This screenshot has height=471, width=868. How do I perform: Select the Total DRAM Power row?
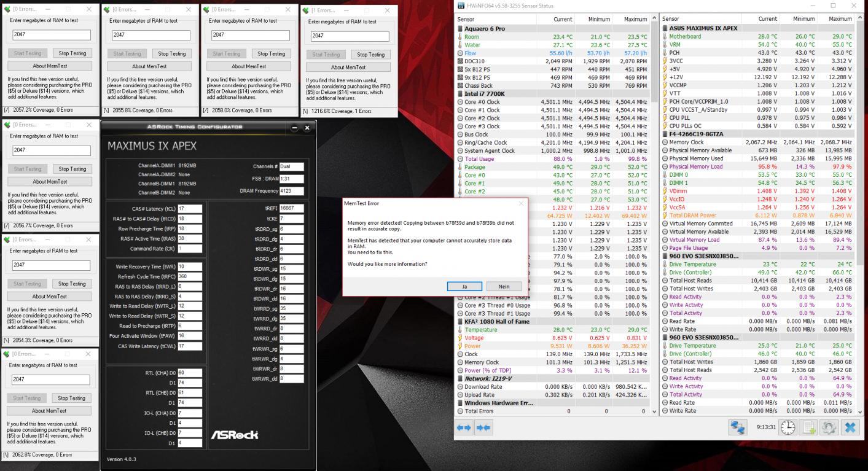[x=757, y=216]
